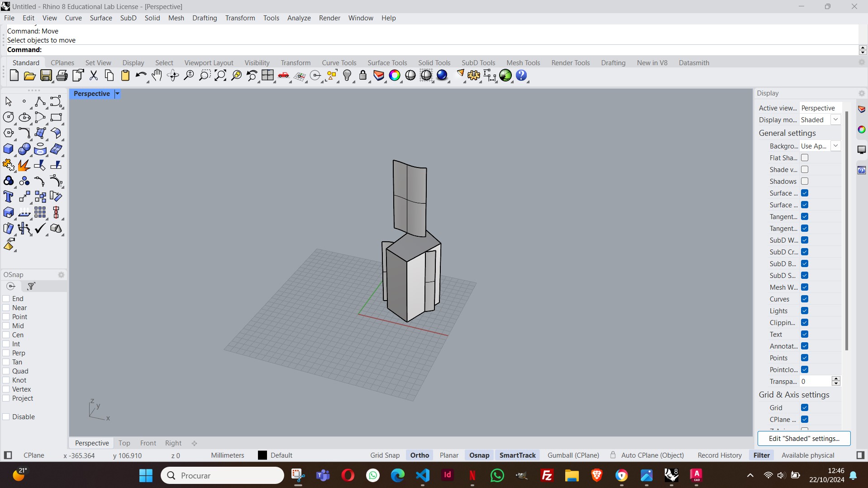
Task: Switch to the Curve Tools toolbar tab
Action: (x=339, y=63)
